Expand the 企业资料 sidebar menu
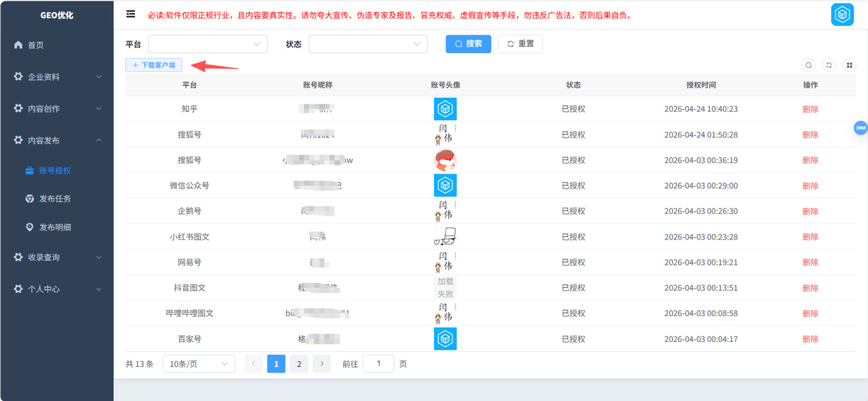 [57, 77]
